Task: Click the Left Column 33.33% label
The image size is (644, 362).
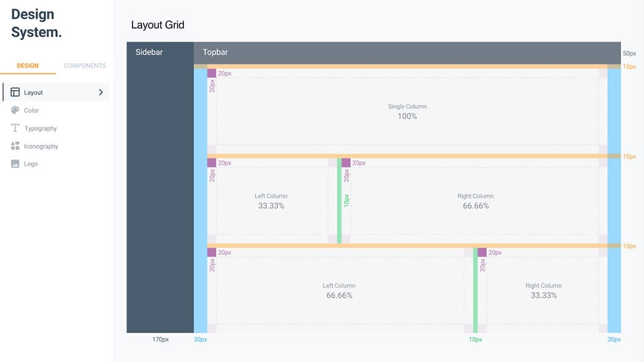Action: tap(271, 201)
